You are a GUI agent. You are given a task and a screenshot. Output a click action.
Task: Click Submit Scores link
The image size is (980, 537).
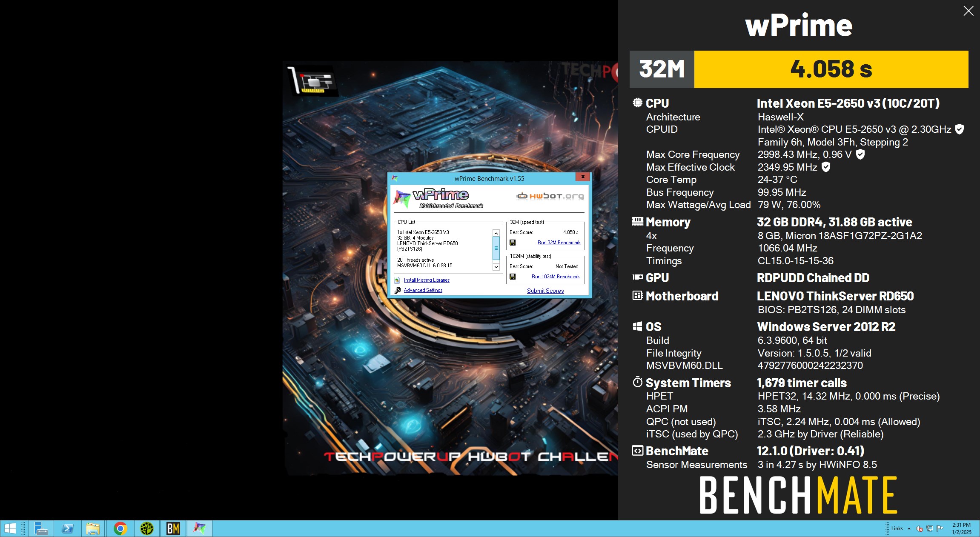click(545, 291)
